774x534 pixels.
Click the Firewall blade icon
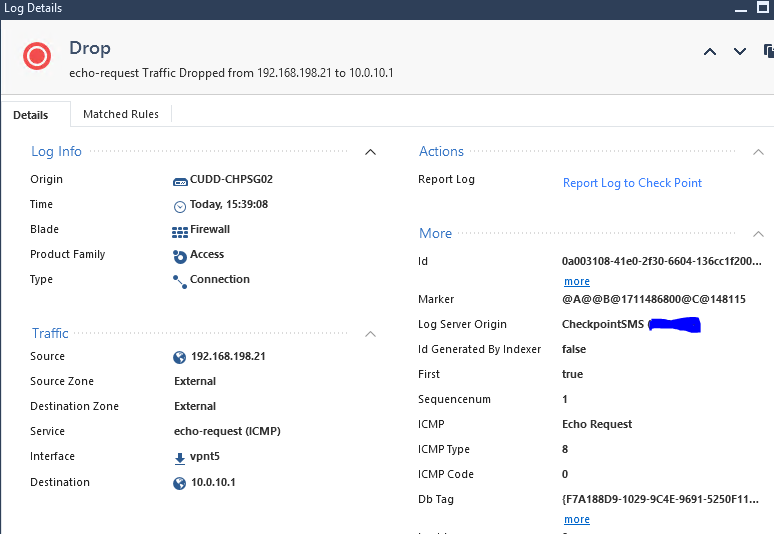click(180, 231)
